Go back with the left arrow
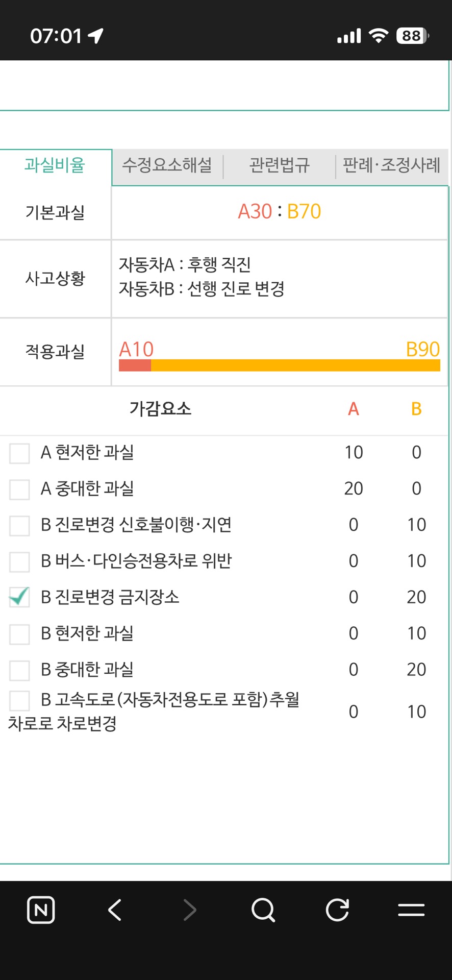This screenshot has width=452, height=980. pos(115,910)
